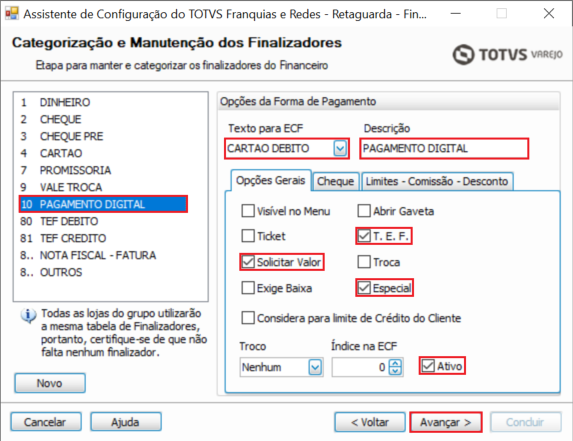Open the Cheque tab
Screen dimensions: 573x441
[335, 181]
